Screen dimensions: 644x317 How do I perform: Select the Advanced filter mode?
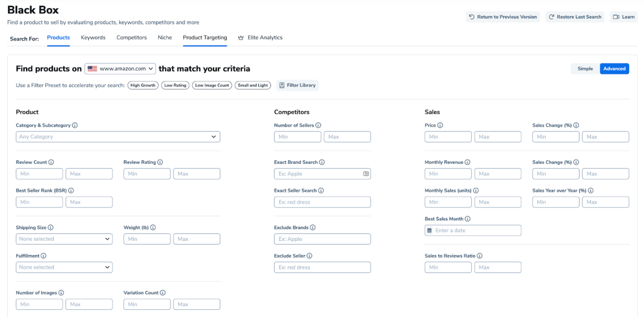614,69
